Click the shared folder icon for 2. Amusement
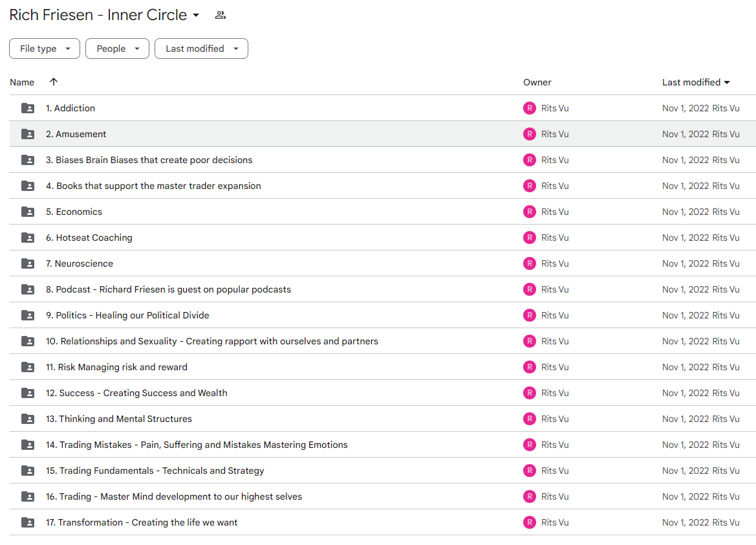Viewport: 756px width, 545px height. 28,134
